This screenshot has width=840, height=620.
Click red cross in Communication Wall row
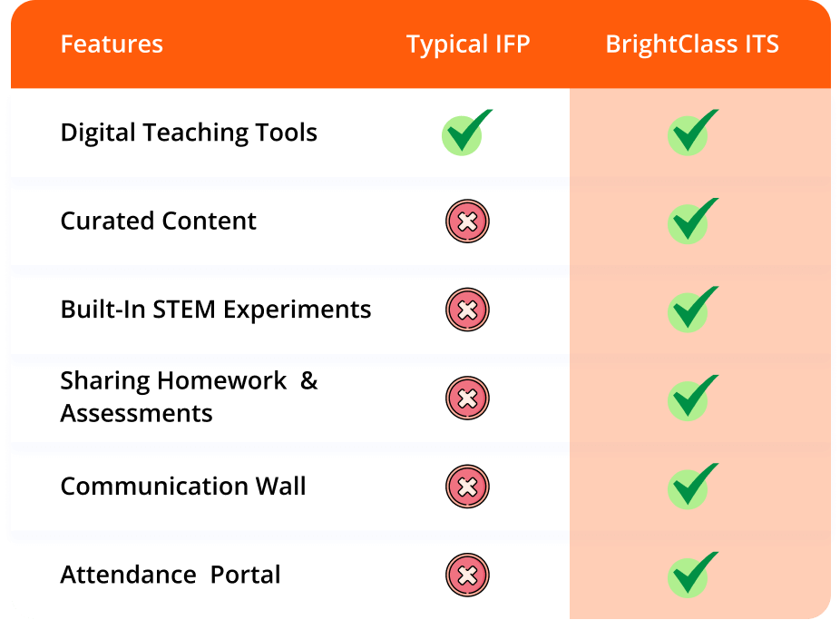tap(467, 487)
